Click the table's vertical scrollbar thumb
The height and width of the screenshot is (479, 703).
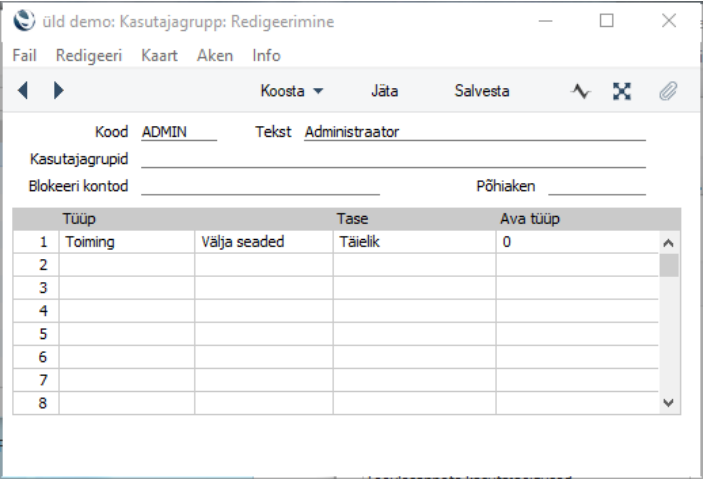669,265
